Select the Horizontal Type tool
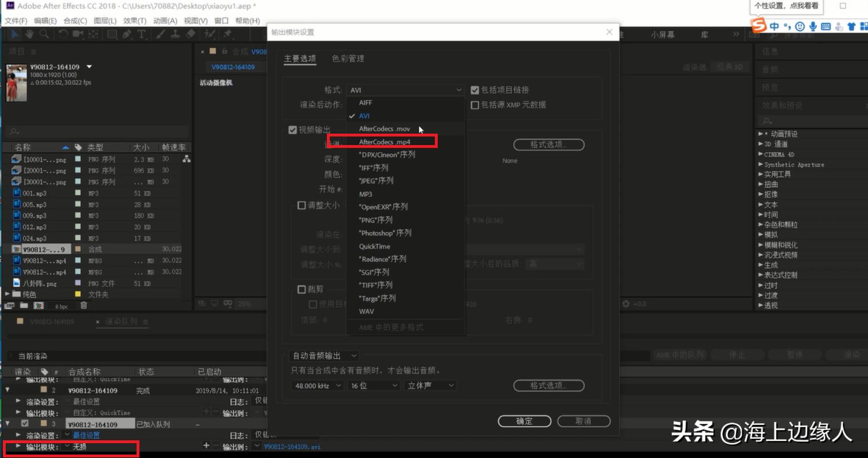This screenshot has height=458, width=868. click(x=141, y=35)
